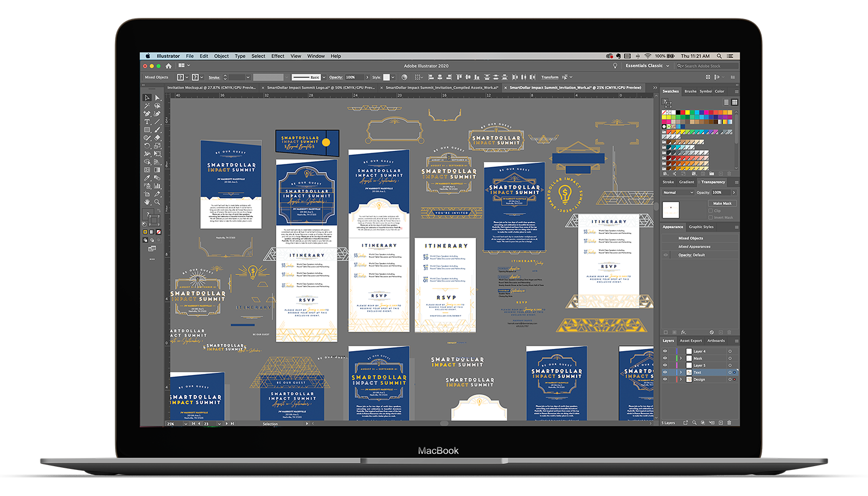Viewport: 868px width, 496px height.
Task: Switch swatches to list view
Action: tap(726, 102)
